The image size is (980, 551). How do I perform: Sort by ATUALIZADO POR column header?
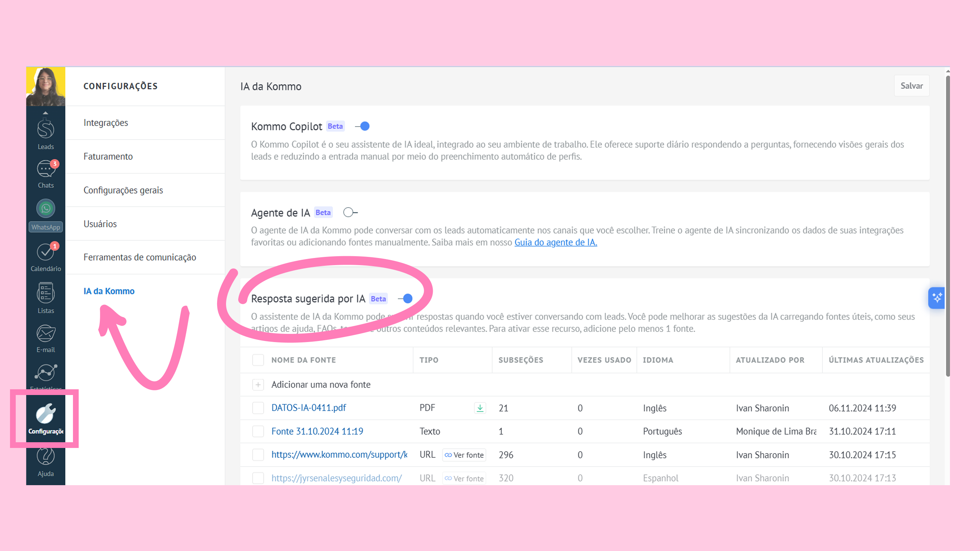click(770, 360)
